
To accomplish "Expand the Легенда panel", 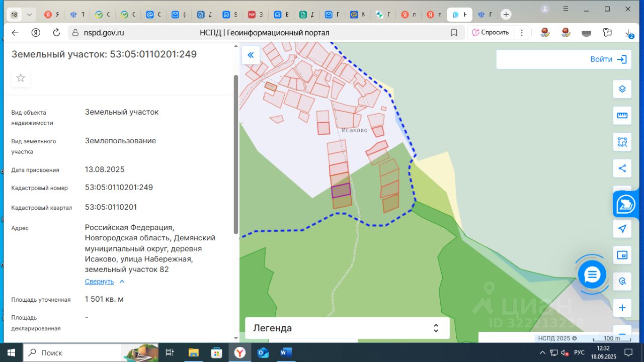I will (347, 328).
